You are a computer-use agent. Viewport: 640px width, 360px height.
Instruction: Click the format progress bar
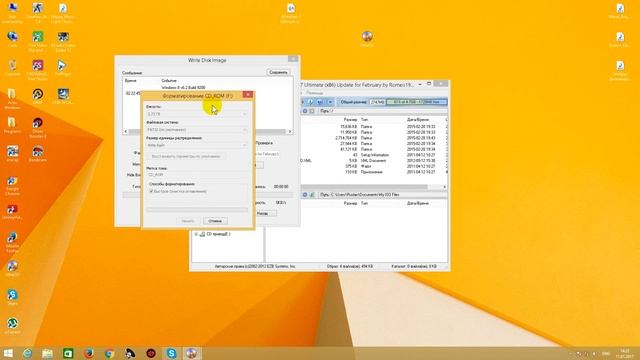[x=197, y=209]
